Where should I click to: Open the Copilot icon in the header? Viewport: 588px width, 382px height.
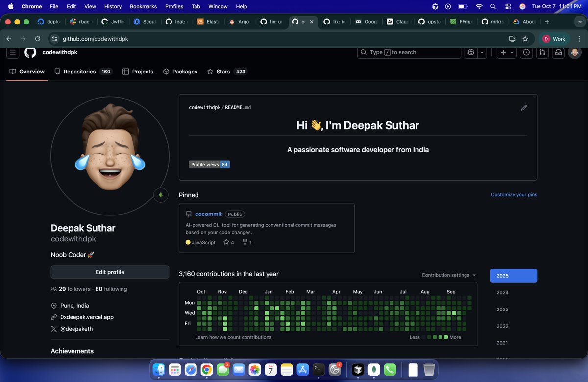pos(470,52)
